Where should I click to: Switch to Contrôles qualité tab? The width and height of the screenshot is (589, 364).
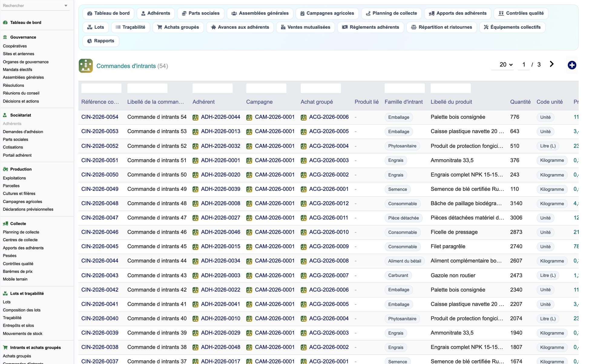tap(521, 13)
